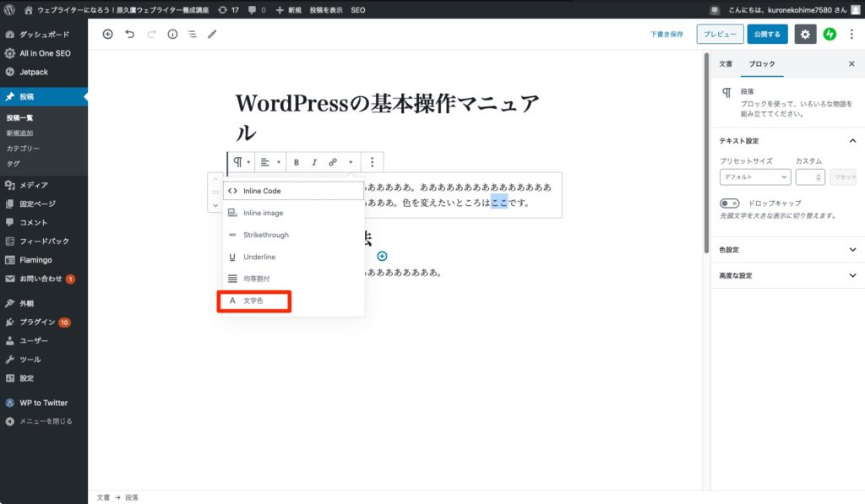The image size is (865, 504).
Task: Click the pencil tools icon
Action: pos(212,34)
